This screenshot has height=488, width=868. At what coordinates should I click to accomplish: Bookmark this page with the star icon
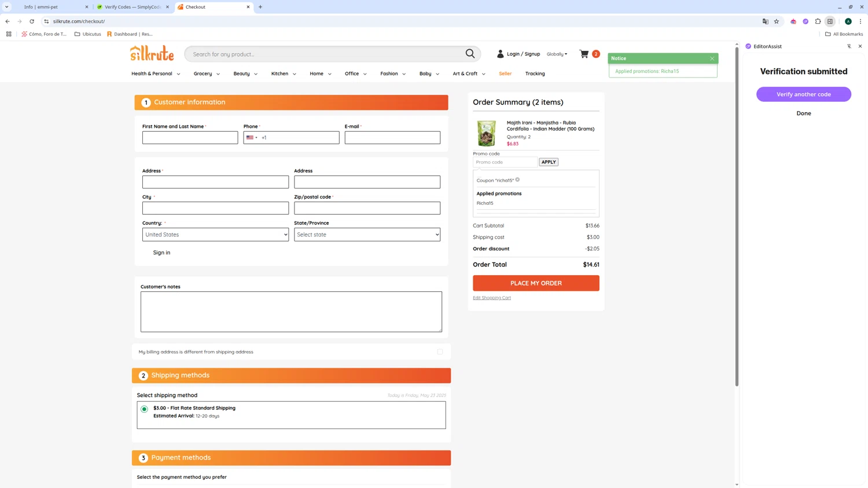pos(777,21)
